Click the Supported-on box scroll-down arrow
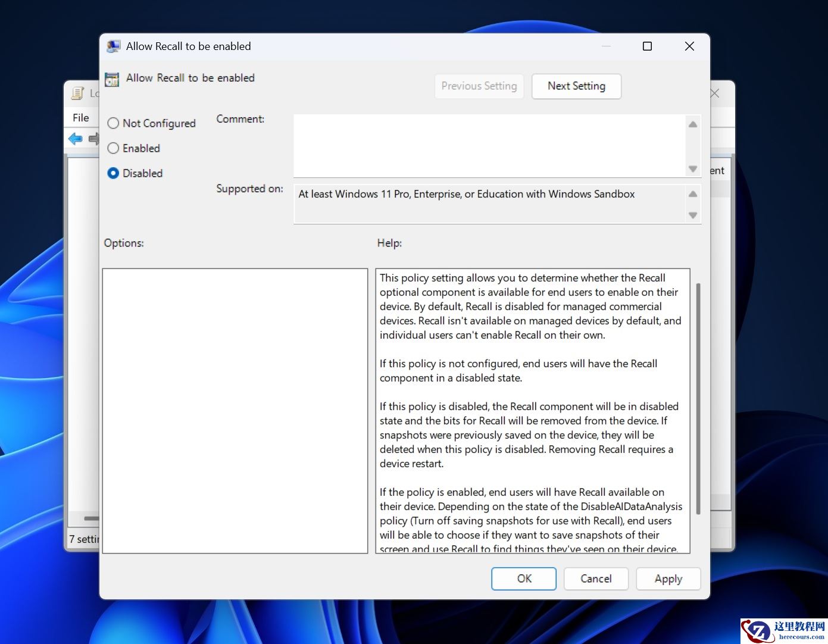 click(x=692, y=215)
